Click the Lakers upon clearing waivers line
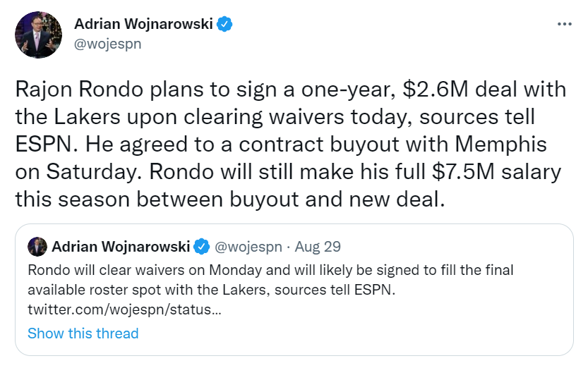 tap(275, 117)
